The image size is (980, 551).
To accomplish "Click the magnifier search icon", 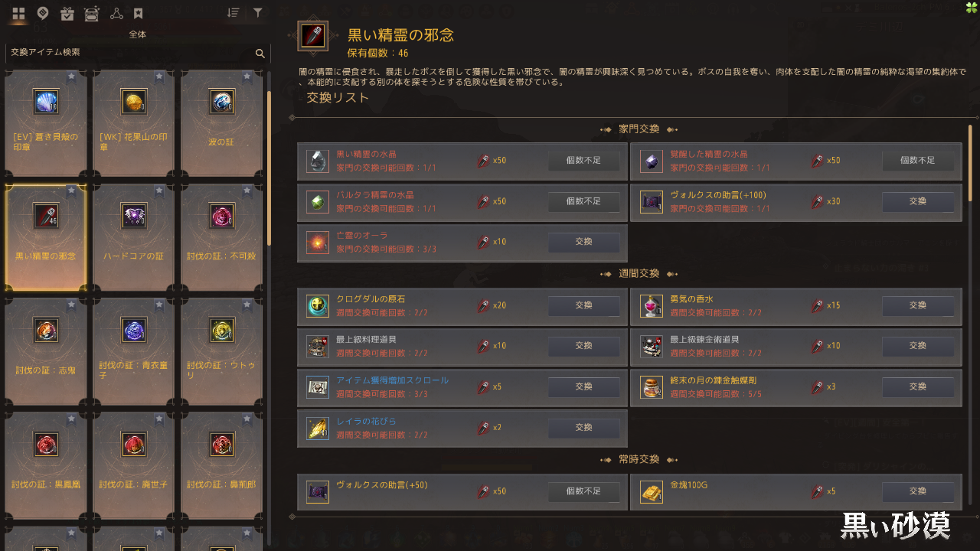I will [260, 54].
